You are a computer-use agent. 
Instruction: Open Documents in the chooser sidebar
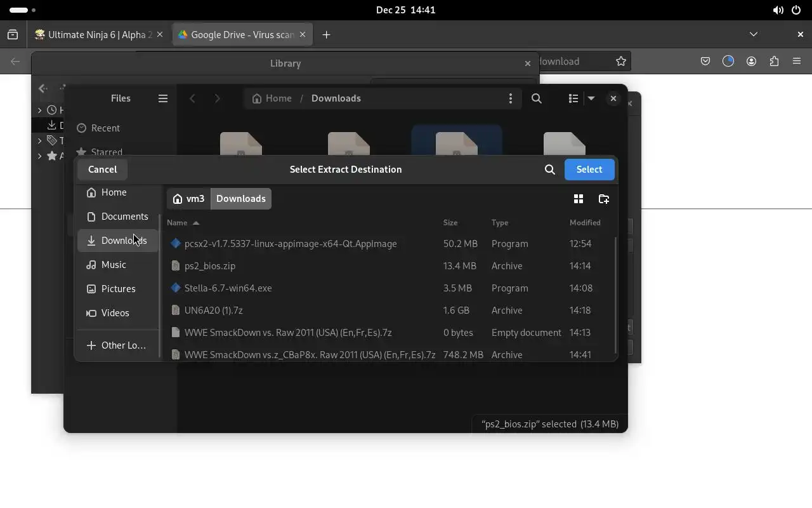pyautogui.click(x=118, y=217)
